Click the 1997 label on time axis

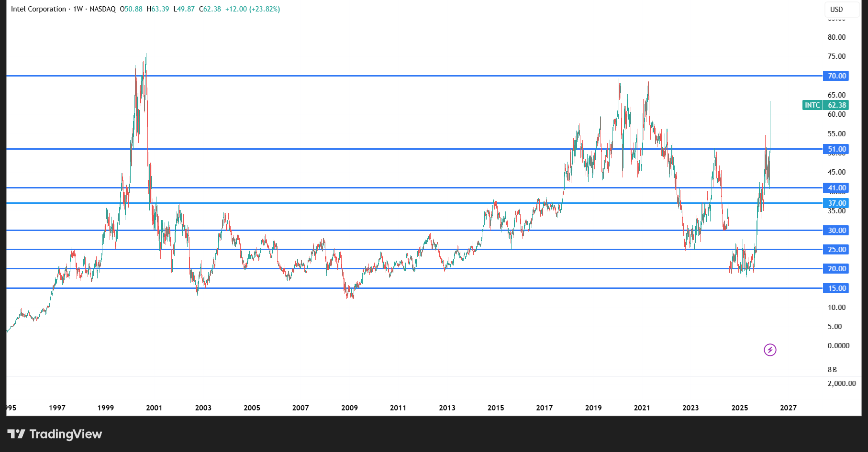click(57, 408)
